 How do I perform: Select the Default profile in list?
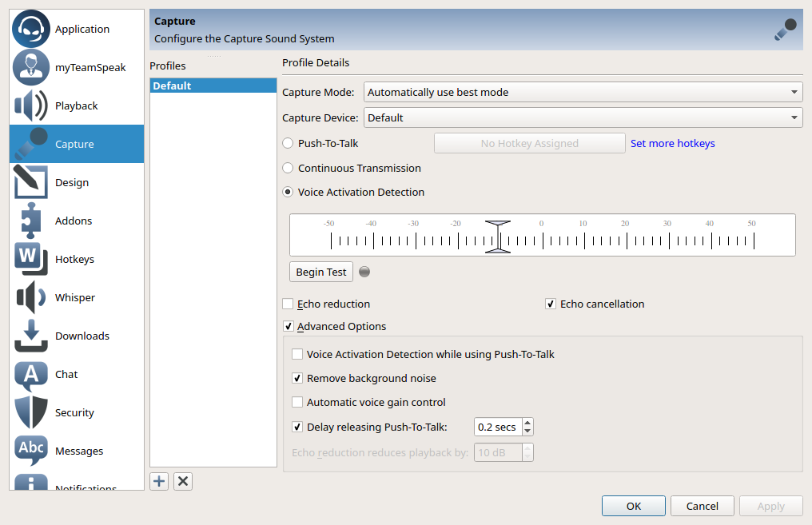(213, 86)
